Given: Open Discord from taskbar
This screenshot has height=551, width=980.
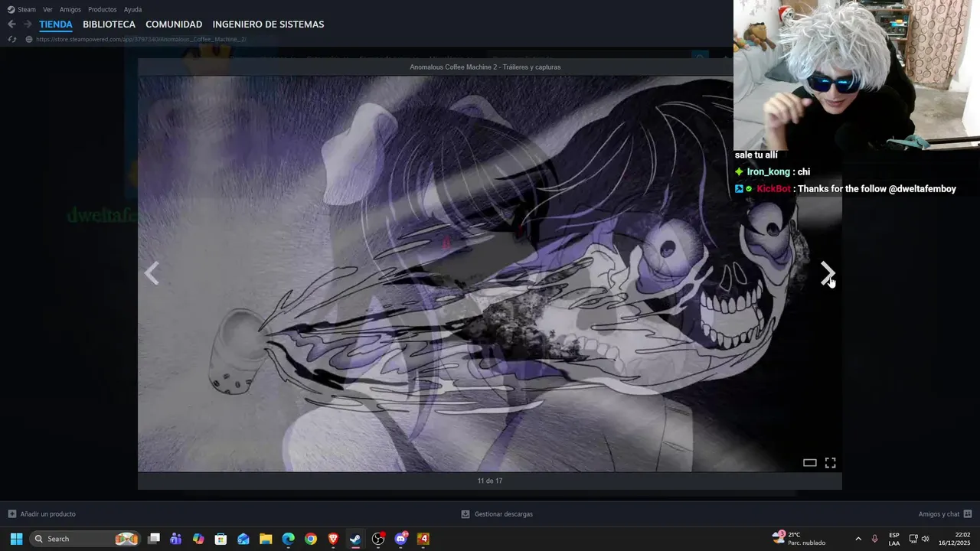Looking at the screenshot, I should 400,539.
